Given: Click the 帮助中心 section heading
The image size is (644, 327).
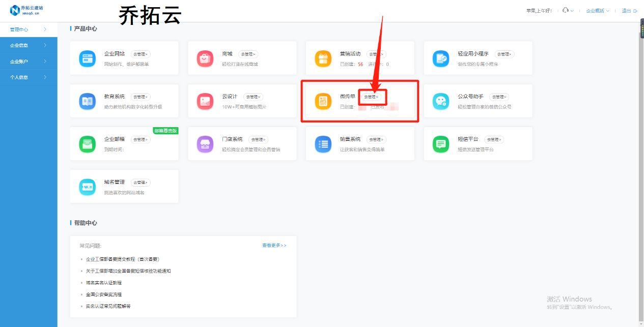Looking at the screenshot, I should (86, 223).
